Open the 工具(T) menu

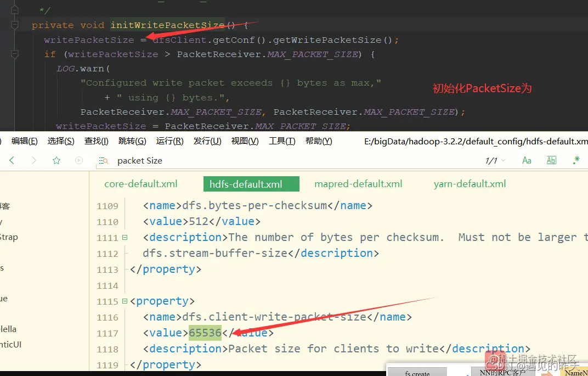tap(282, 141)
